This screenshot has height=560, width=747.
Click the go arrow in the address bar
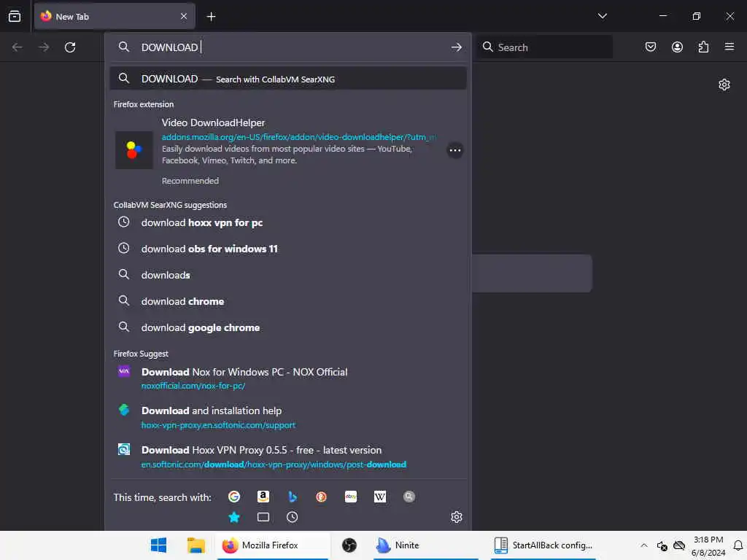coord(457,47)
